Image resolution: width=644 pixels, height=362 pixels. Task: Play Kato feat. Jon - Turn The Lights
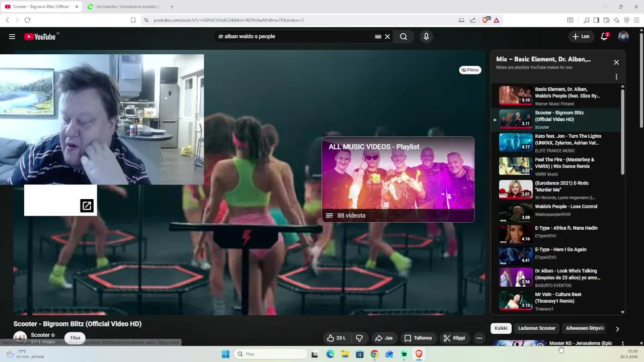click(555, 142)
